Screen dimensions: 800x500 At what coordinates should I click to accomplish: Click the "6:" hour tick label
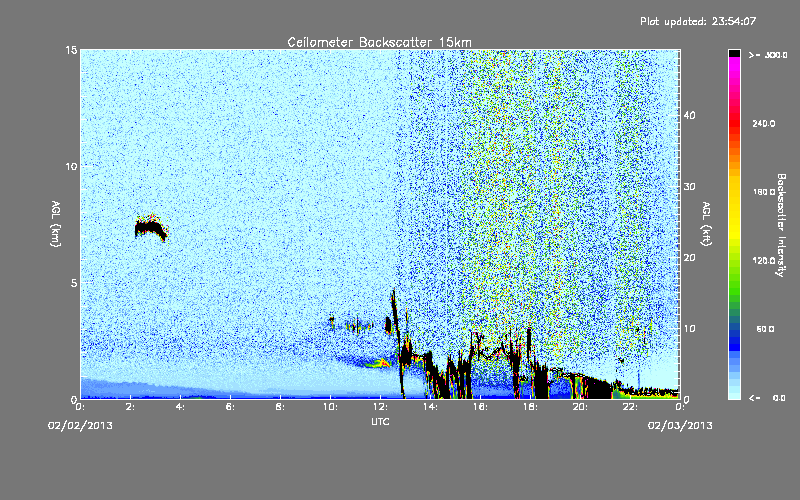[230, 407]
